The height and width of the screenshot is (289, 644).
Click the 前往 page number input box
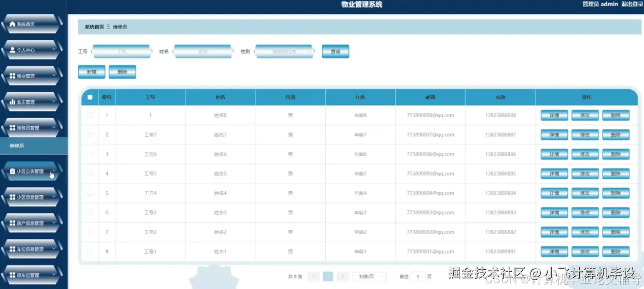coord(419,277)
